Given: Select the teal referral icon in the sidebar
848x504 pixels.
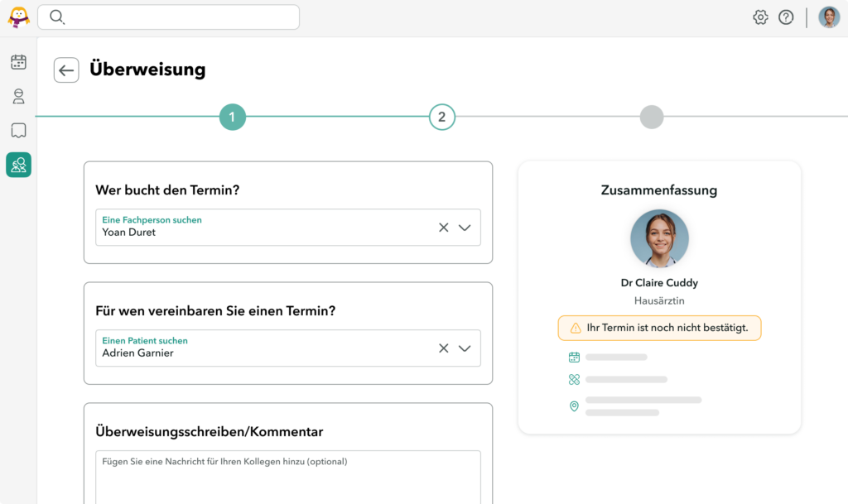Looking at the screenshot, I should (18, 165).
